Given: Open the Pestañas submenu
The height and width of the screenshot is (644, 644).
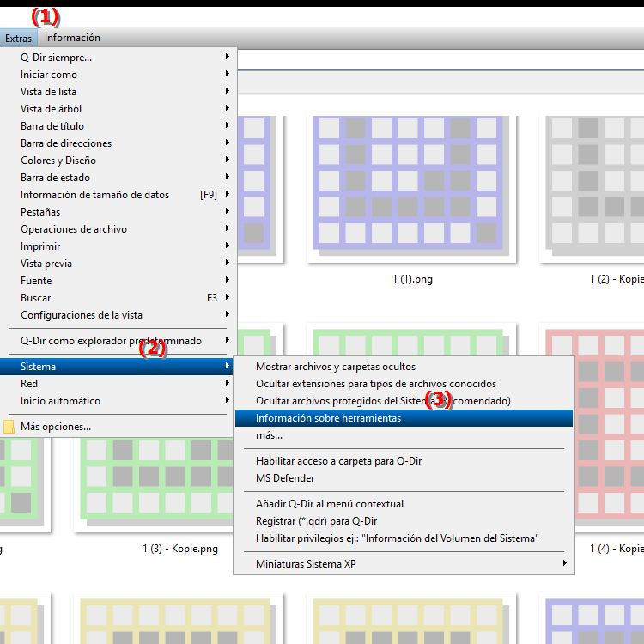Looking at the screenshot, I should tap(118, 212).
